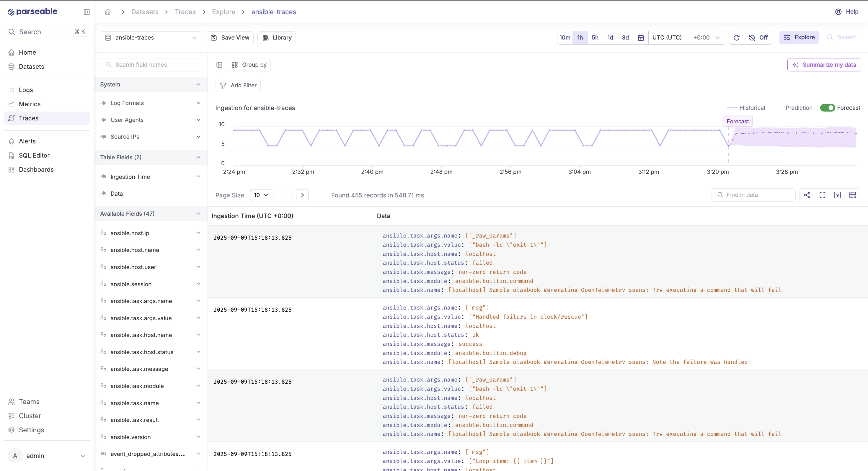This screenshot has width=868, height=471.
Task: Collapse the main sidebar via the header icon
Action: [87, 12]
